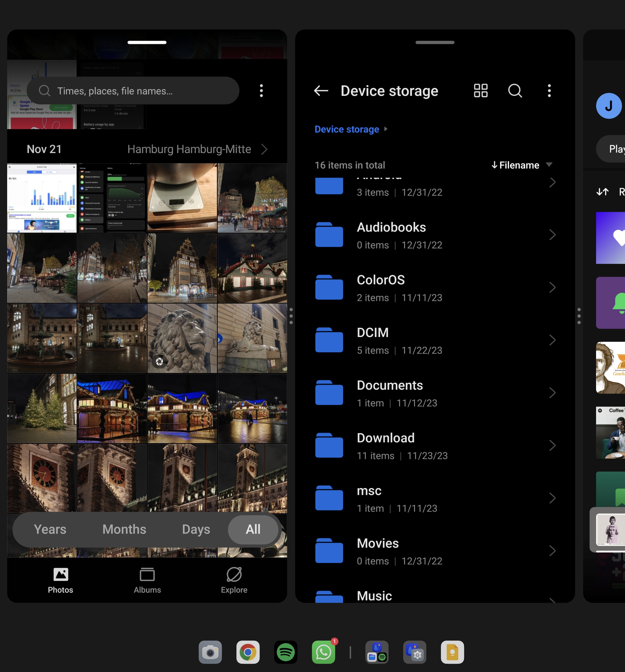
Task: Expand chevron on the ColorOS row
Action: tap(552, 287)
